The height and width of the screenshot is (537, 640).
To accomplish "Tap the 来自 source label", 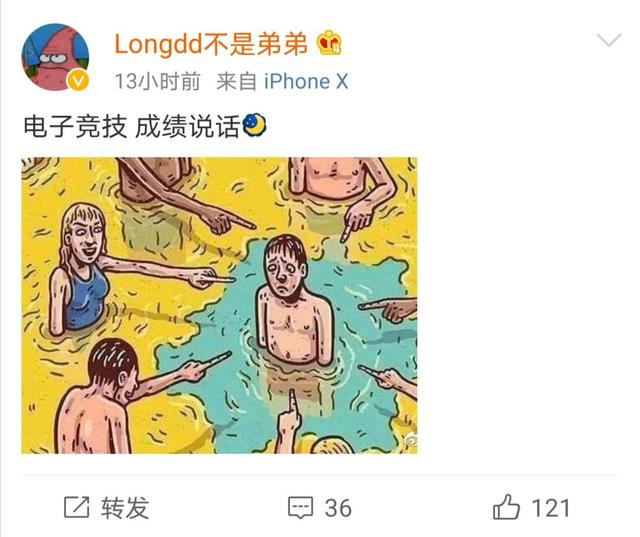I will [236, 81].
